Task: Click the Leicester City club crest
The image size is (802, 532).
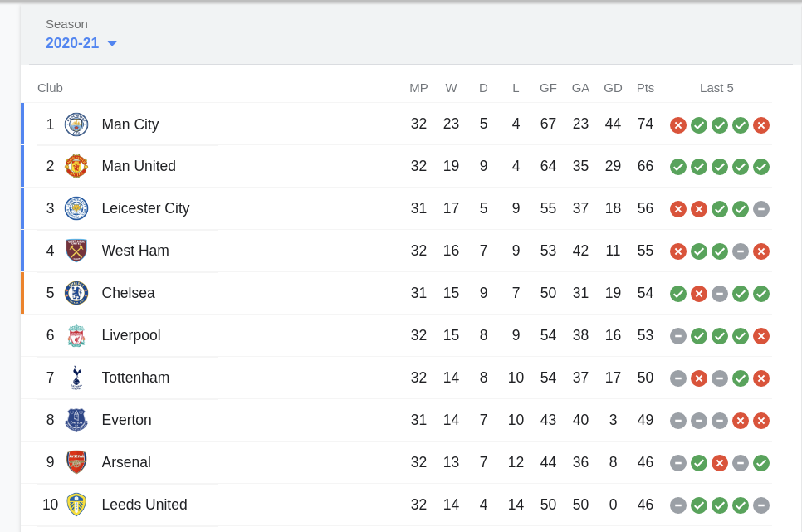Action: (x=76, y=208)
